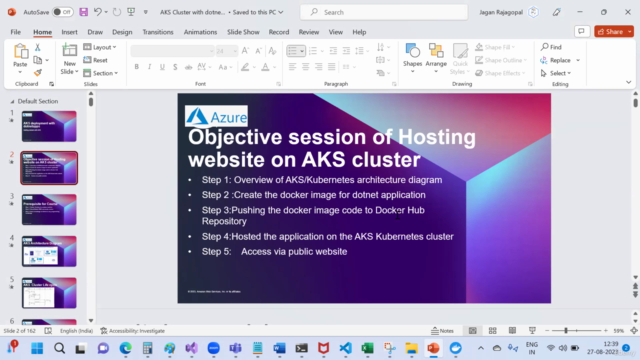
Task: Switch to Reading view icon
Action: [x=512, y=331]
